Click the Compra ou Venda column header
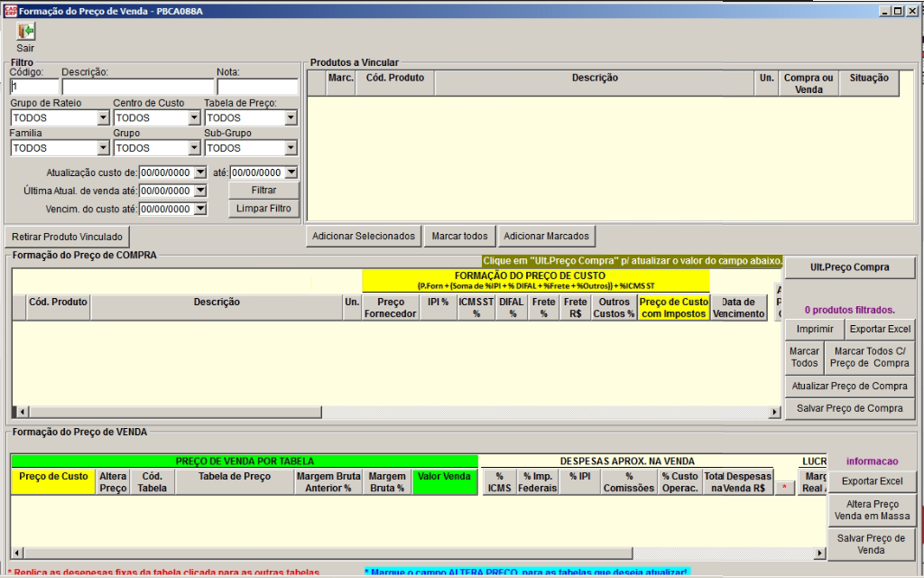 click(x=808, y=83)
